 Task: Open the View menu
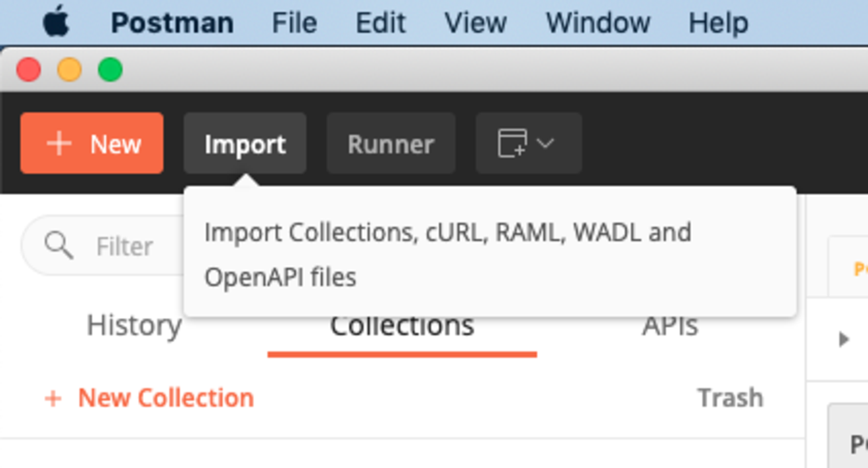coord(475,24)
